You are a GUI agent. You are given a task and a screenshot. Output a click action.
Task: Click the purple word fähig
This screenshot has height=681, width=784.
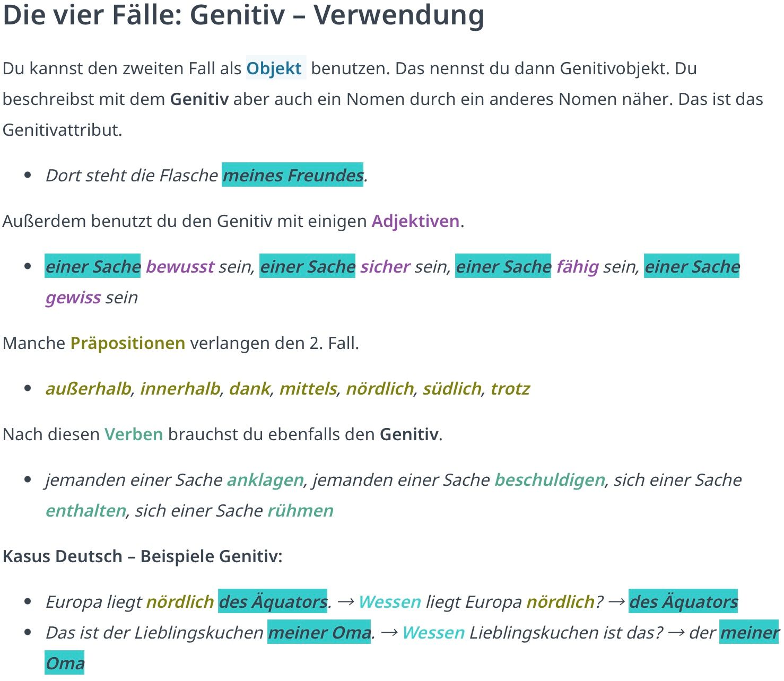pos(578,266)
